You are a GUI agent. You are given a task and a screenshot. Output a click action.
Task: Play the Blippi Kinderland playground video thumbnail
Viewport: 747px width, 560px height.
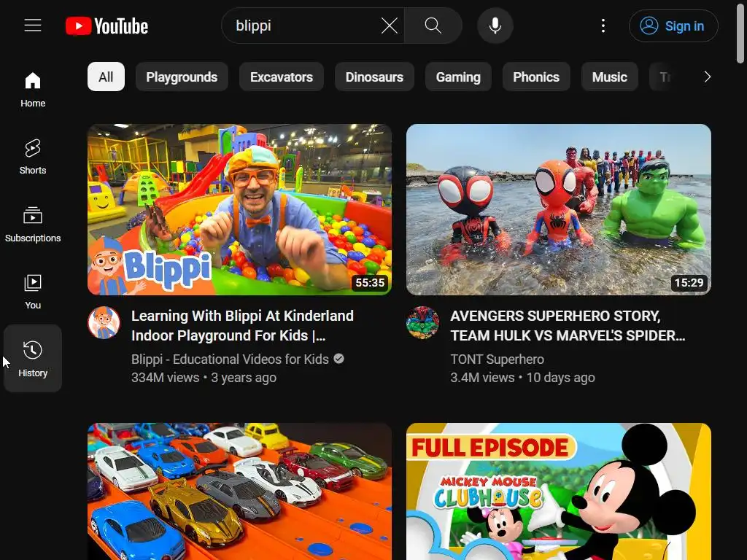(239, 209)
